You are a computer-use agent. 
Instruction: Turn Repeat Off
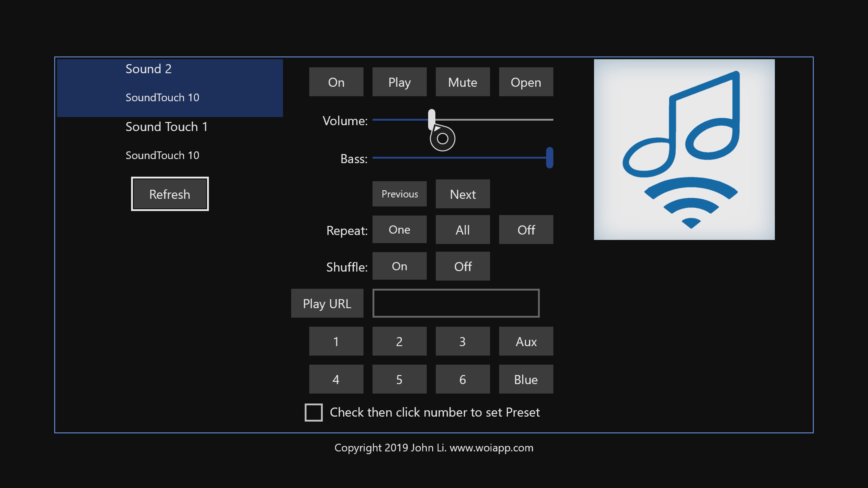pos(526,230)
